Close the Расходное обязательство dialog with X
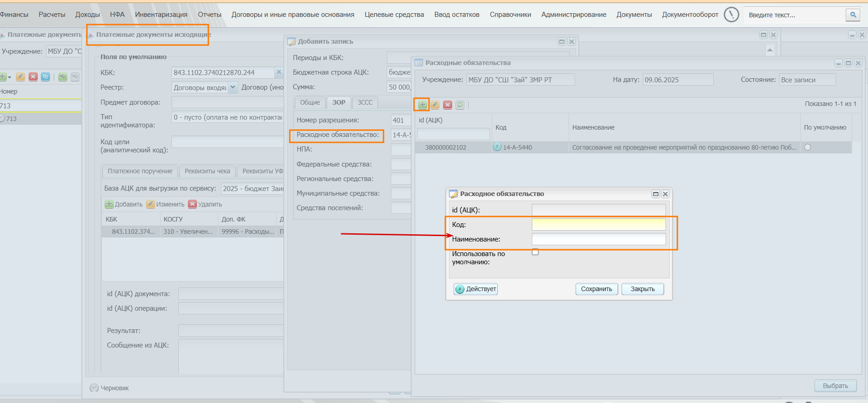Viewport: 868px width, 403px height. tap(665, 194)
